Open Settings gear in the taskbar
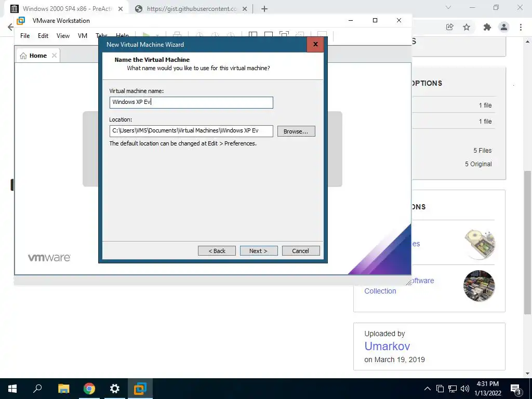The image size is (532, 399). click(115, 389)
